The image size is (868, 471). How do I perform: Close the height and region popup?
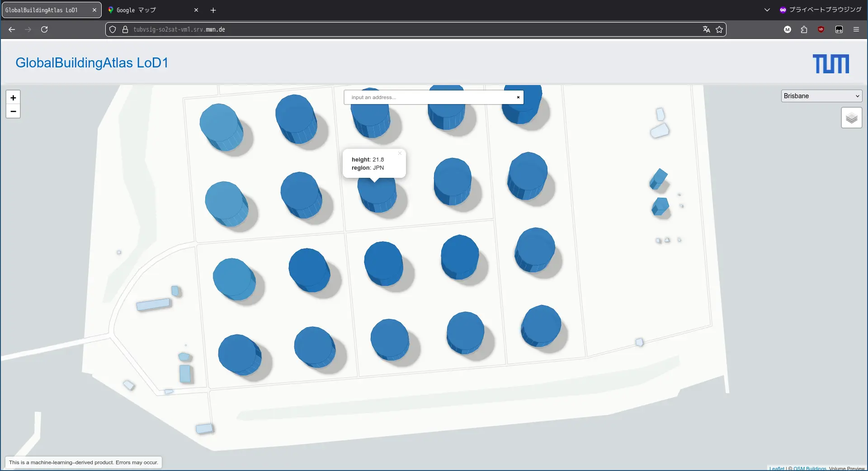[x=400, y=153]
